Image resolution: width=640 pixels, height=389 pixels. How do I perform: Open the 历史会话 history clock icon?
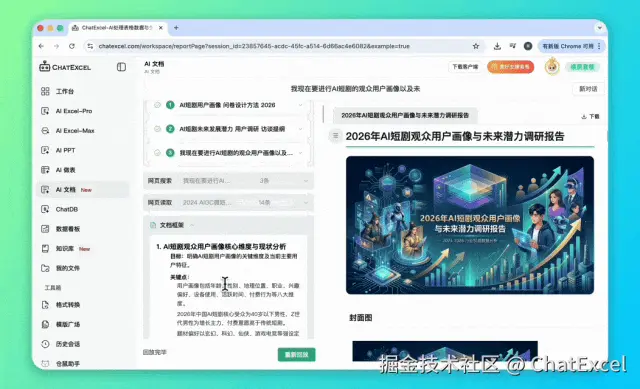tap(45, 344)
